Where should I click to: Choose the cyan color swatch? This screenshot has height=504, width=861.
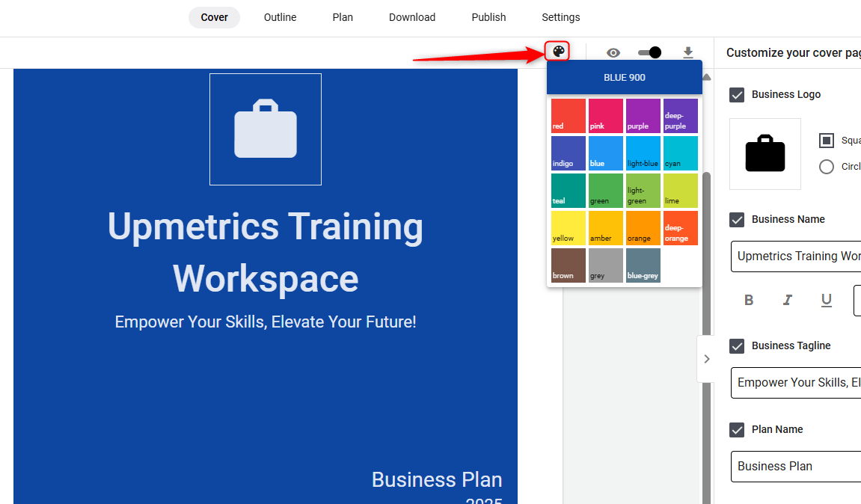[x=680, y=153]
